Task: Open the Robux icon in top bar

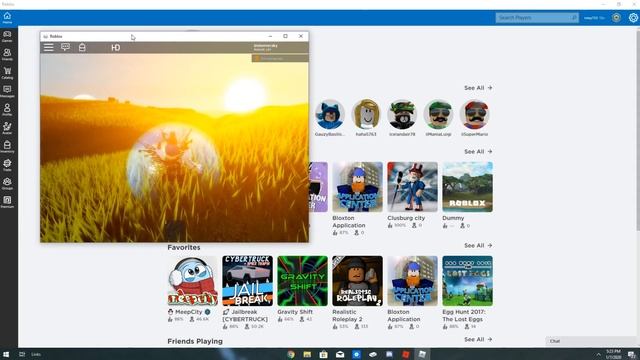Action: (616, 18)
